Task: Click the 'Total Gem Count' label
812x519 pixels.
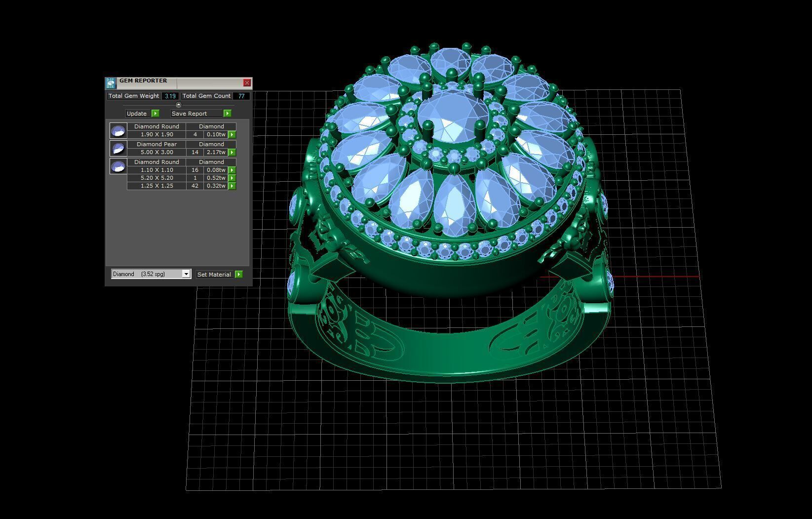Action: [207, 96]
